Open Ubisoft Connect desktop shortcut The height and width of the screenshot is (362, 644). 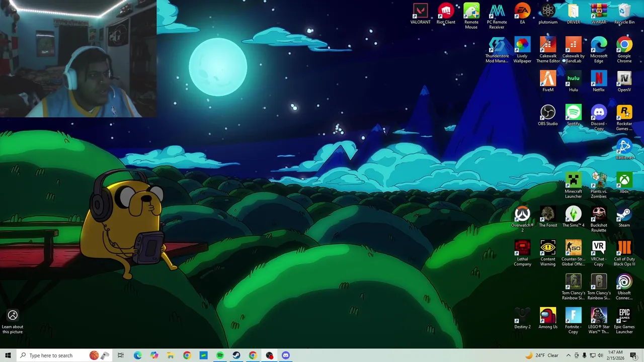(x=624, y=287)
